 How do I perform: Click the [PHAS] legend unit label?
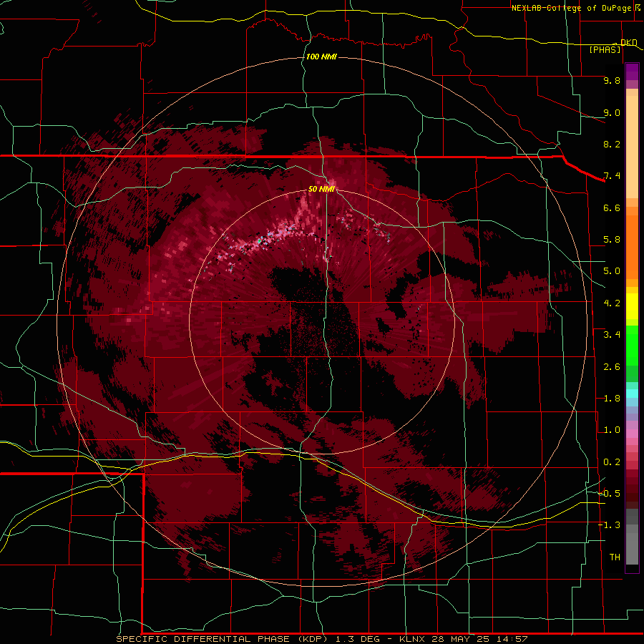pyautogui.click(x=605, y=50)
